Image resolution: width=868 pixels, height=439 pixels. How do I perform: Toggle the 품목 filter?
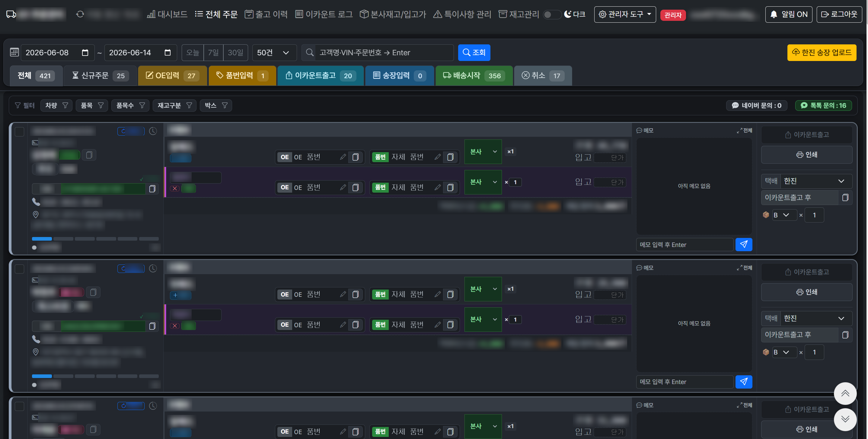pos(92,106)
